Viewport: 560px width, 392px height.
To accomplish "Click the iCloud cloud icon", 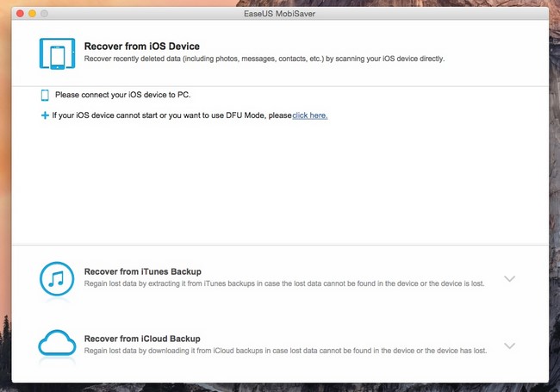I will point(57,343).
